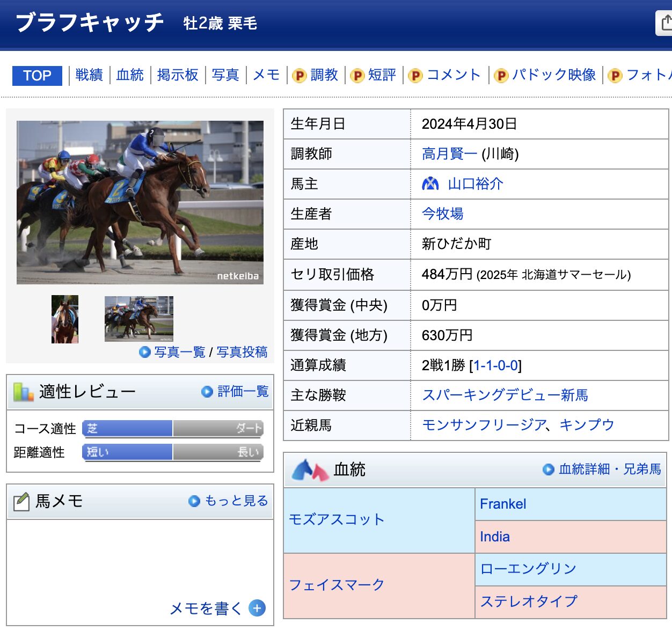Open the パドック映像 tab
The image size is (672, 631).
554,75
